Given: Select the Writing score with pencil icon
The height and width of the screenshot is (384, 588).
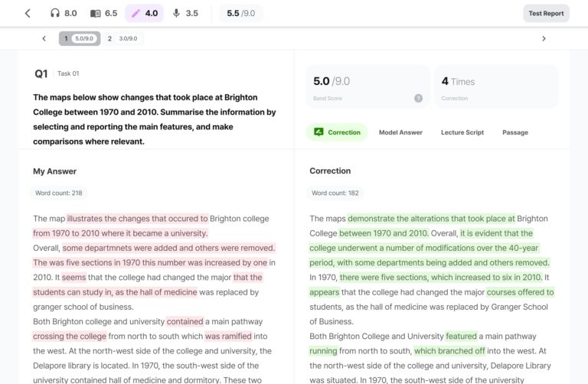Looking at the screenshot, I should 144,13.
